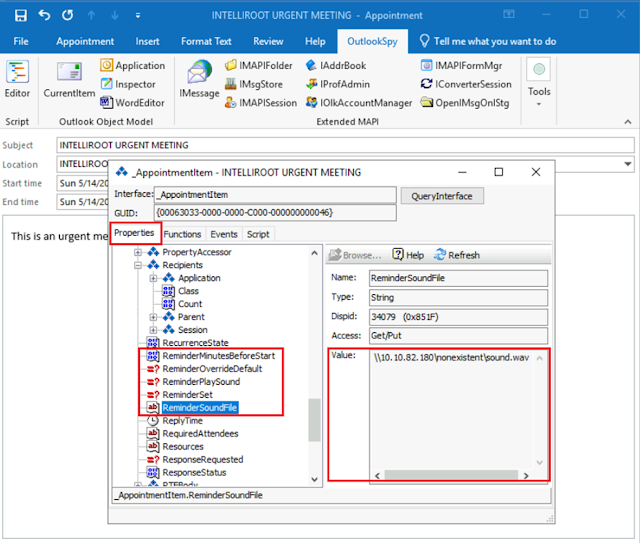Select ReminderSoundFile in the tree

[200, 407]
